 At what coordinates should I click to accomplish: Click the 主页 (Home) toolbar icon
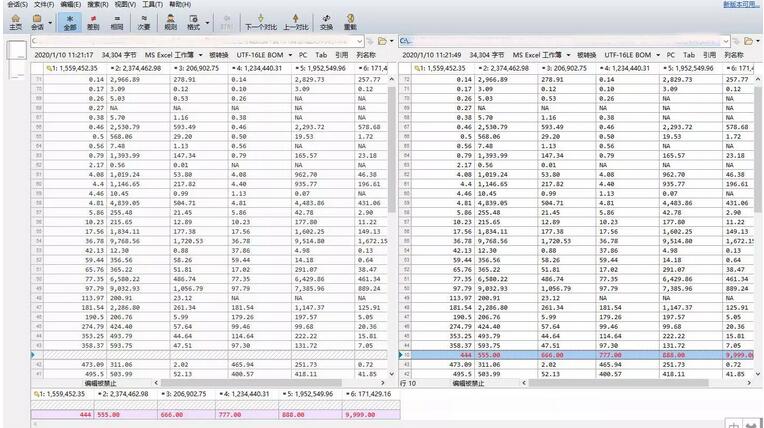point(14,21)
